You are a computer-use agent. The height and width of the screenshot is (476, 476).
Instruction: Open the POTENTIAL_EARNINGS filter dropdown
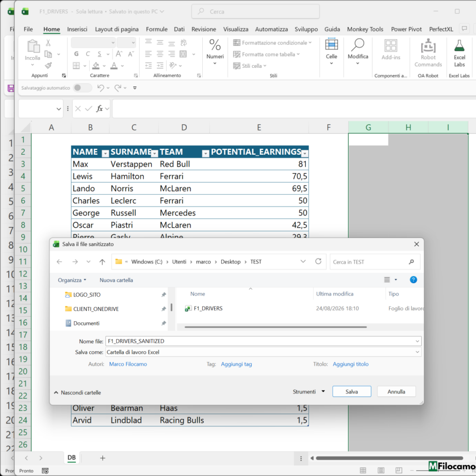pos(305,153)
